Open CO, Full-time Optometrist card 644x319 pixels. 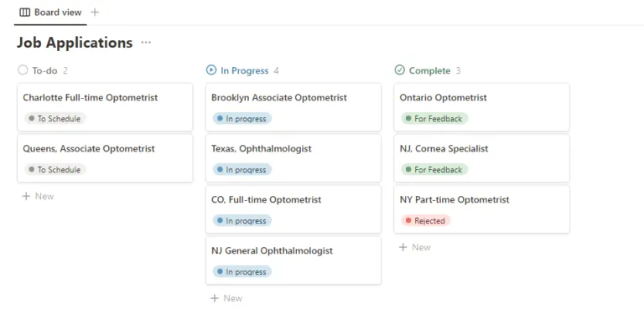[293, 209]
